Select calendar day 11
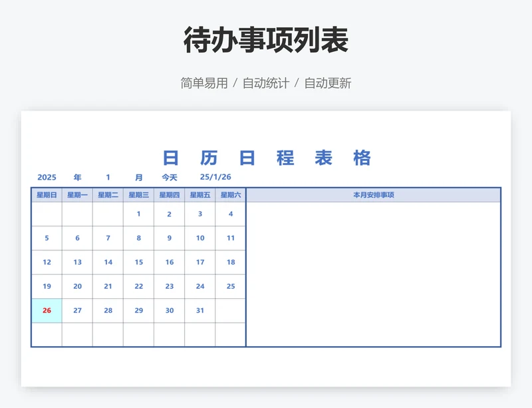Screen dimensions: 532x408 (230, 238)
